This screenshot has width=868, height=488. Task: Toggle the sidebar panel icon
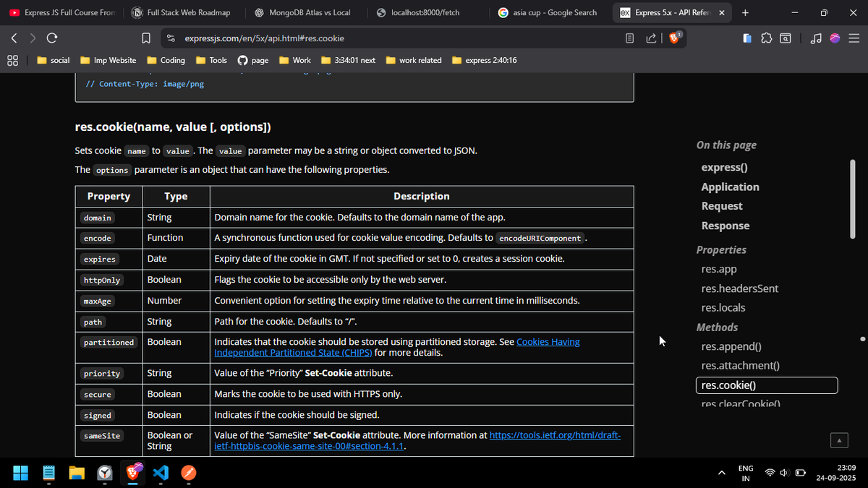click(748, 38)
